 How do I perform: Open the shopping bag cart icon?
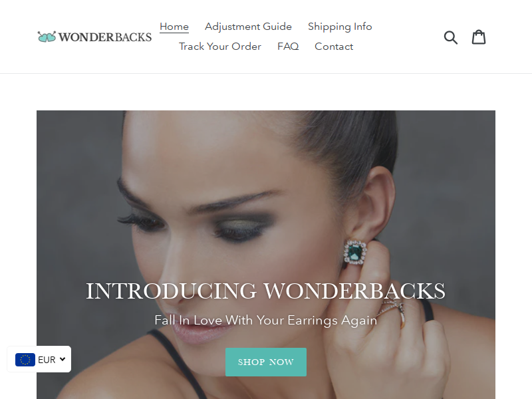[x=479, y=37]
